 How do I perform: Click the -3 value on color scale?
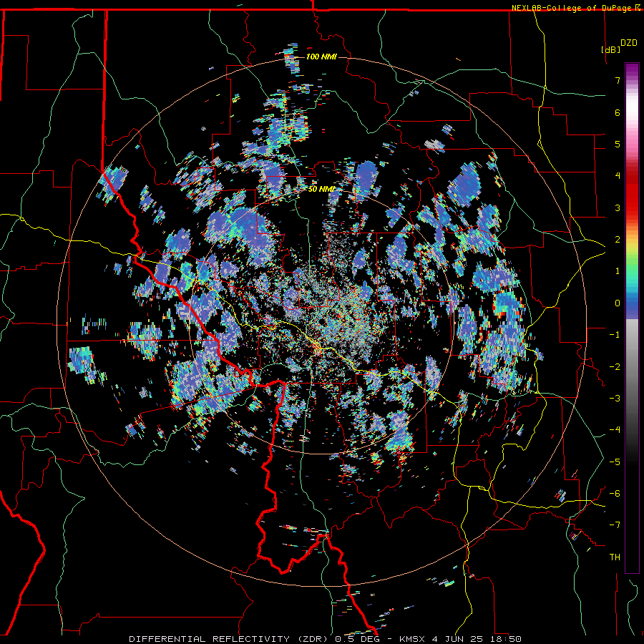(615, 398)
